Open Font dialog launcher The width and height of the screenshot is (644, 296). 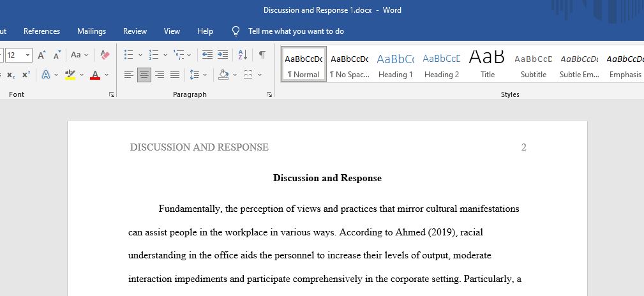tap(111, 94)
